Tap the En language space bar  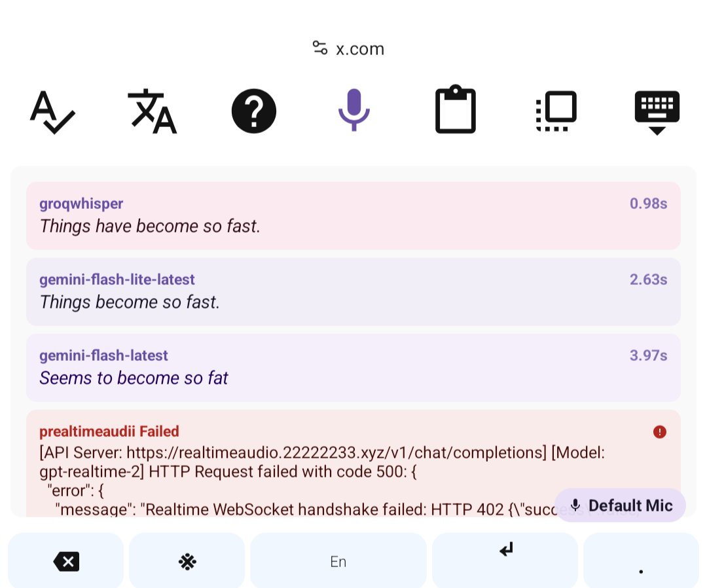click(x=338, y=561)
